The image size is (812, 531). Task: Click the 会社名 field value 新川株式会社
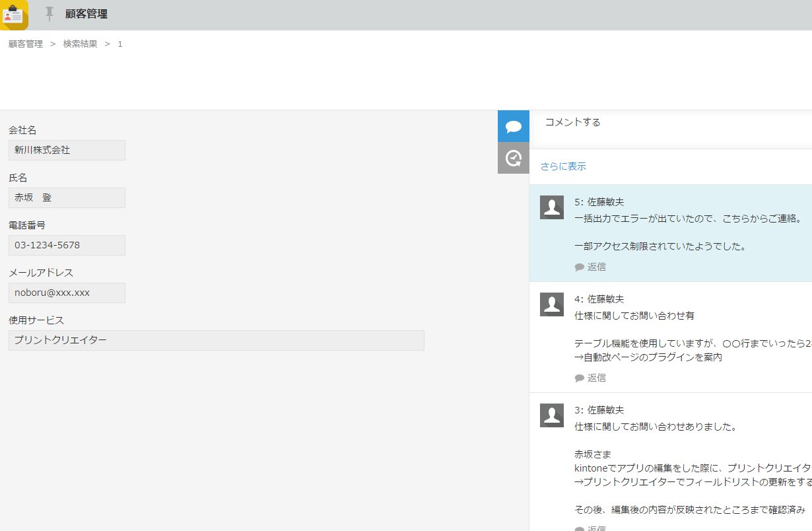[67, 150]
